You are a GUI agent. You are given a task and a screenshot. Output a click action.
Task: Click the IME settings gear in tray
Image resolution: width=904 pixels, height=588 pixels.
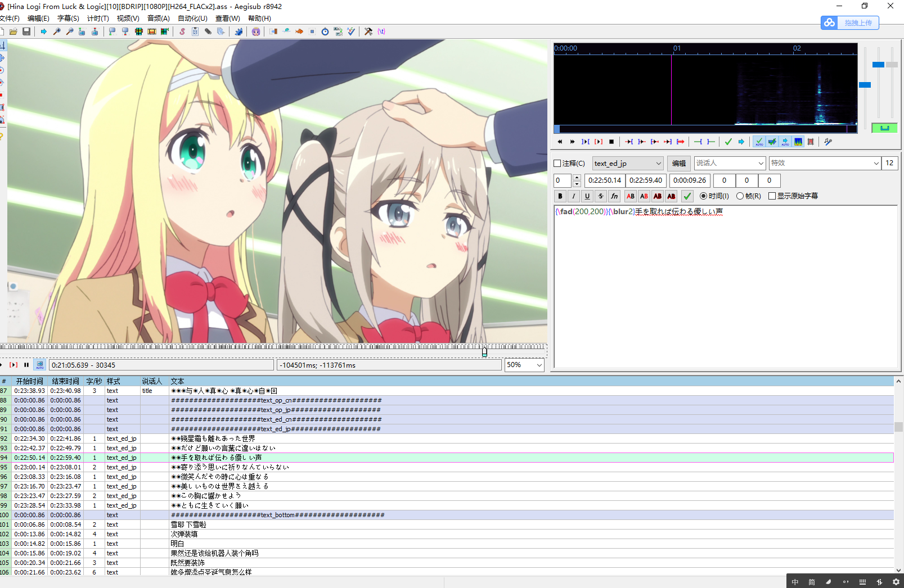coord(896,582)
